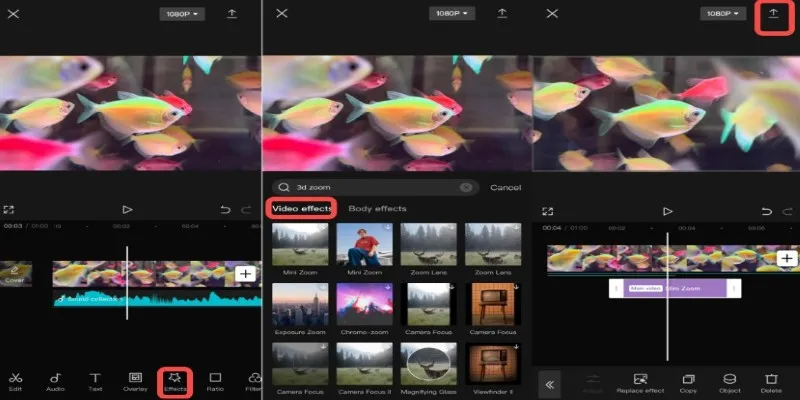Expand preview to fullscreen in right screen
The image size is (800, 400).
pos(547,211)
